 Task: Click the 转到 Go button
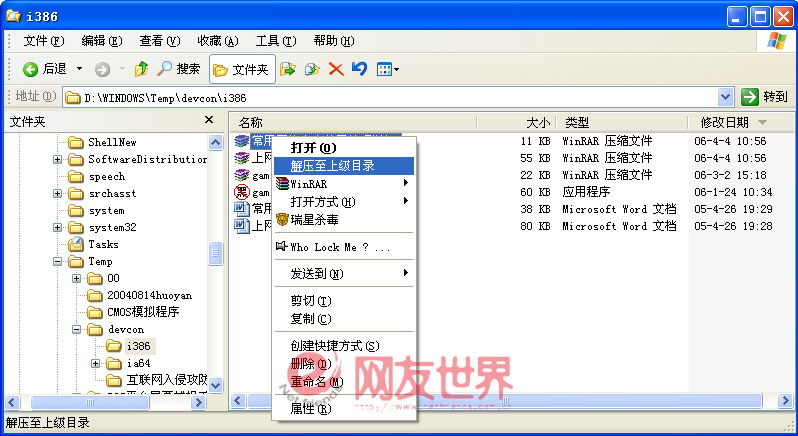pyautogui.click(x=764, y=97)
